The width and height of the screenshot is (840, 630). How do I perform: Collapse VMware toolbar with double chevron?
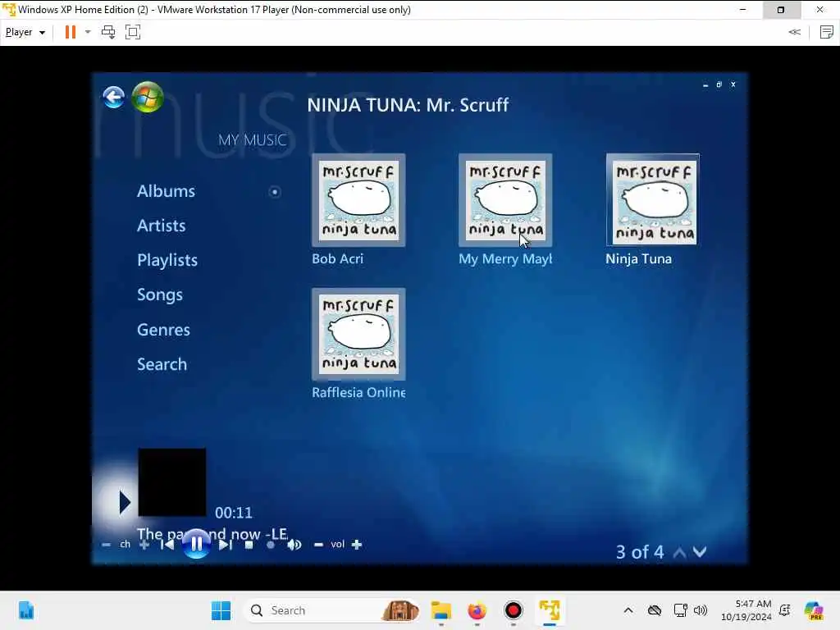click(794, 32)
